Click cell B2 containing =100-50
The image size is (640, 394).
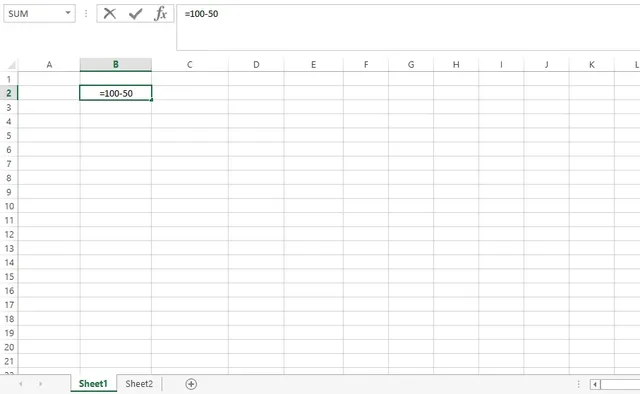tap(116, 93)
